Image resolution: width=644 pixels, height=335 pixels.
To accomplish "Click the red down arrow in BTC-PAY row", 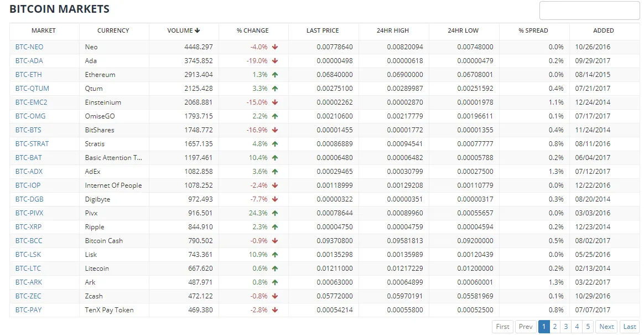I will point(275,310).
